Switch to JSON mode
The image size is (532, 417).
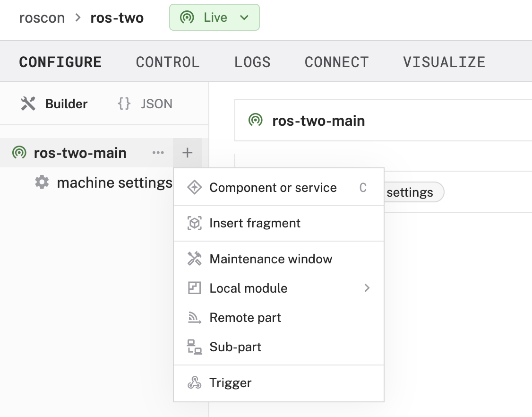(145, 104)
